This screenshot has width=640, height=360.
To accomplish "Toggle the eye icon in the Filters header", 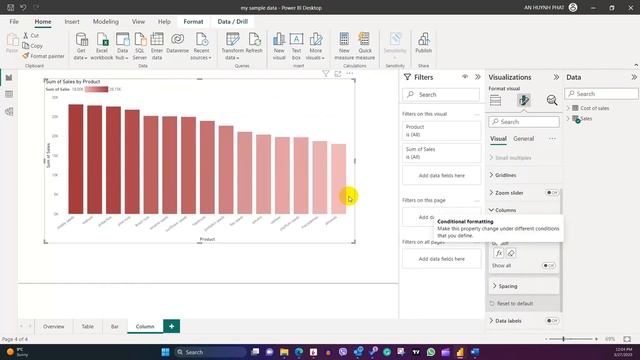I will [464, 77].
